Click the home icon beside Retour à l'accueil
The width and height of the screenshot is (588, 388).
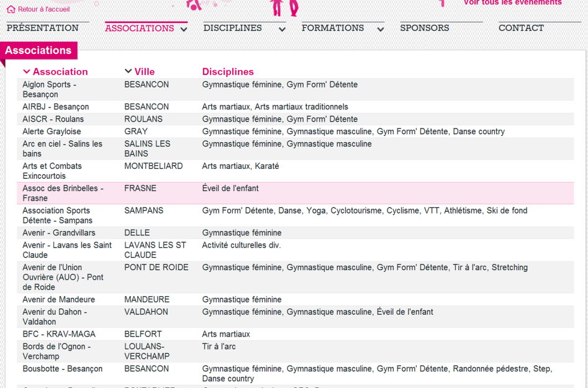[x=11, y=9]
